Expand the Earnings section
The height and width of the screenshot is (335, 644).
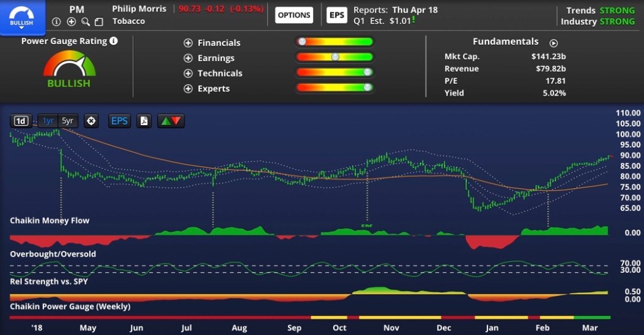point(188,58)
